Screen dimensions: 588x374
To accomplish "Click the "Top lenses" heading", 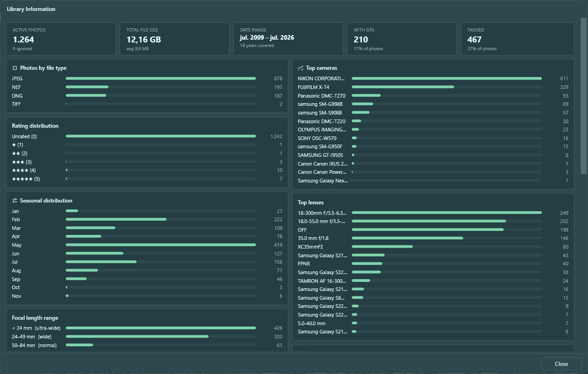I will coord(310,203).
